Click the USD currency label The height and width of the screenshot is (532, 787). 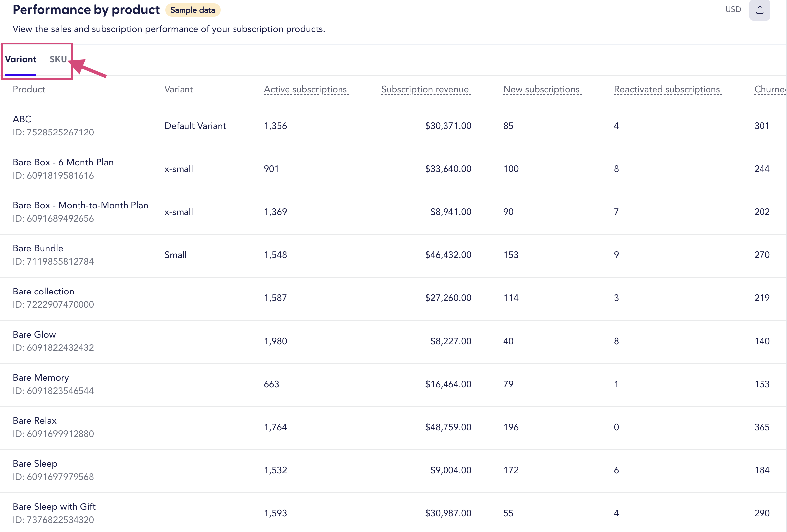tap(733, 10)
